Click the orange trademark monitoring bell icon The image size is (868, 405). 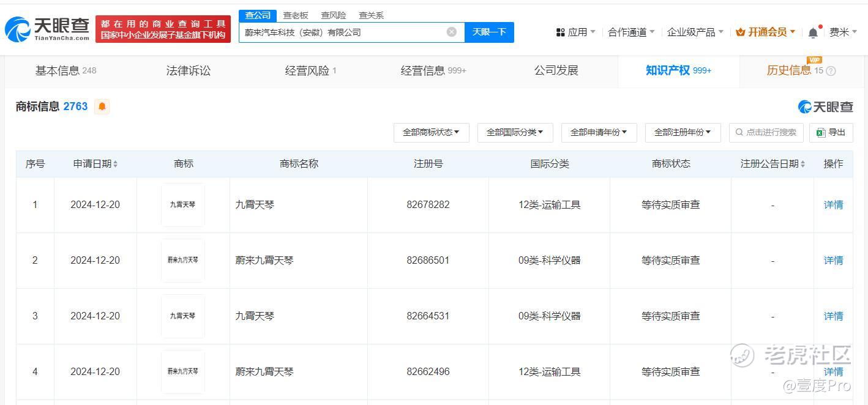[x=102, y=106]
